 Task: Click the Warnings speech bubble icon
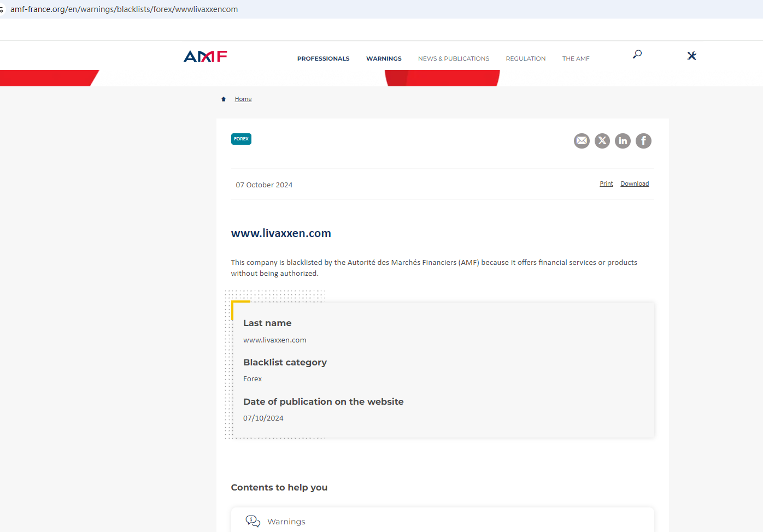point(253,521)
